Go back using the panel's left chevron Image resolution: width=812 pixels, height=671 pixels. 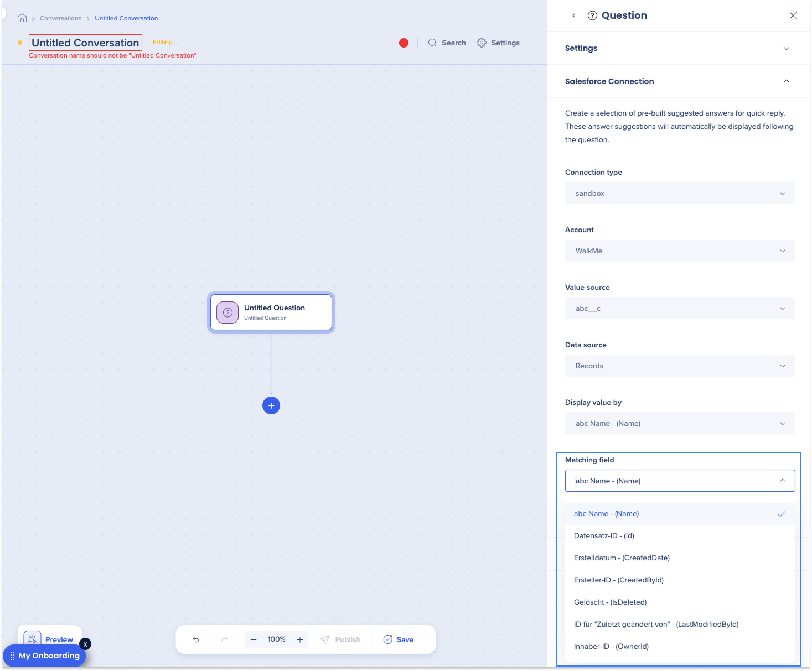[x=574, y=15]
